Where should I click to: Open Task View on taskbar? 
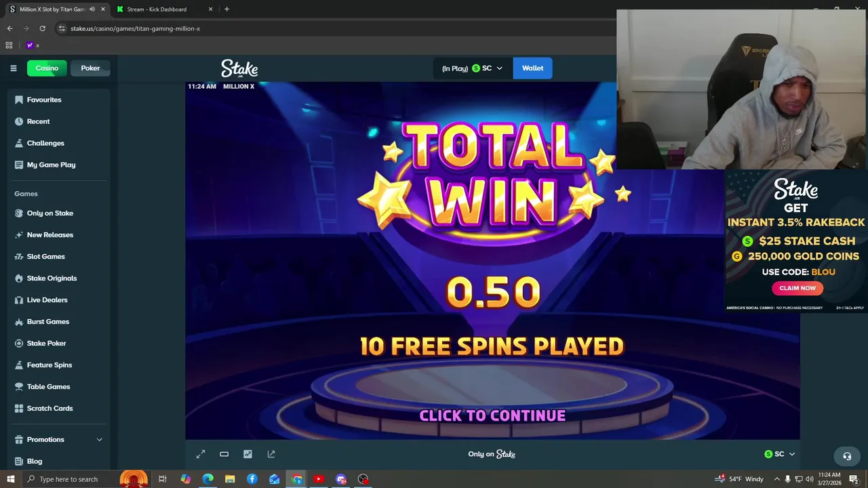coord(163,479)
